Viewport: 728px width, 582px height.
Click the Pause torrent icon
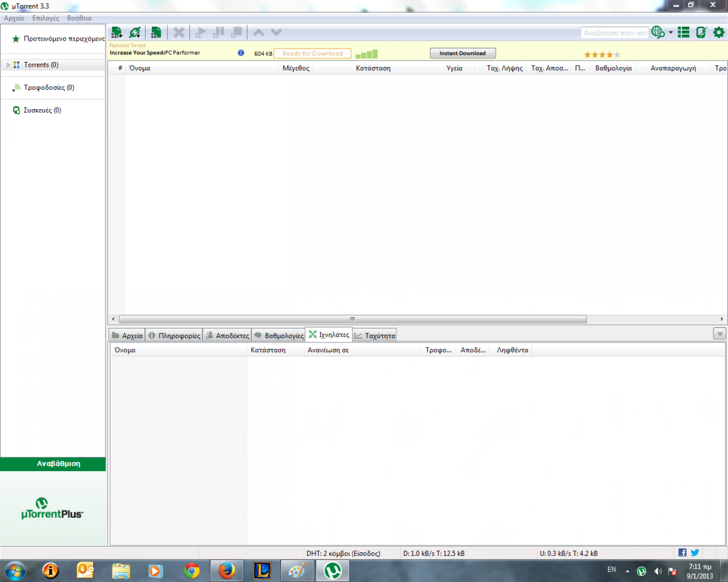point(219,33)
